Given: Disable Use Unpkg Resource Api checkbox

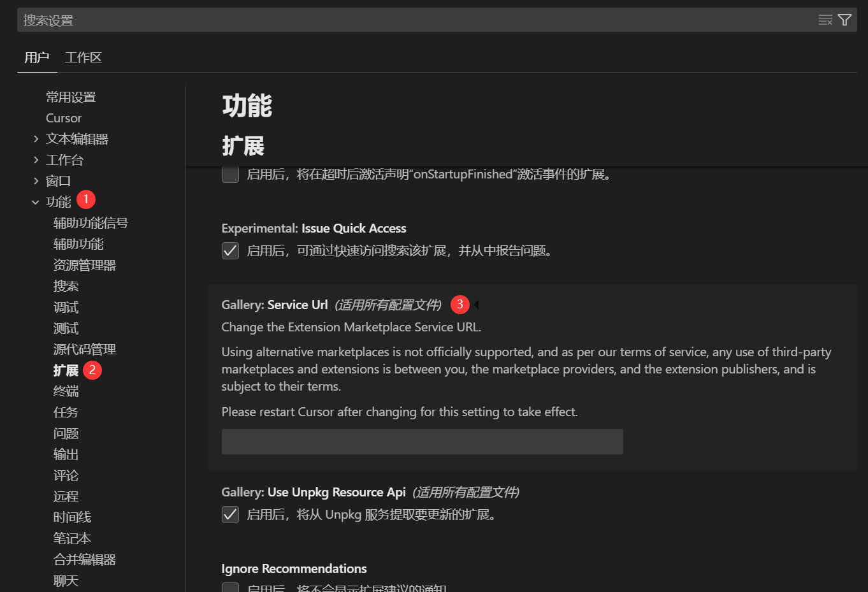Looking at the screenshot, I should (230, 514).
